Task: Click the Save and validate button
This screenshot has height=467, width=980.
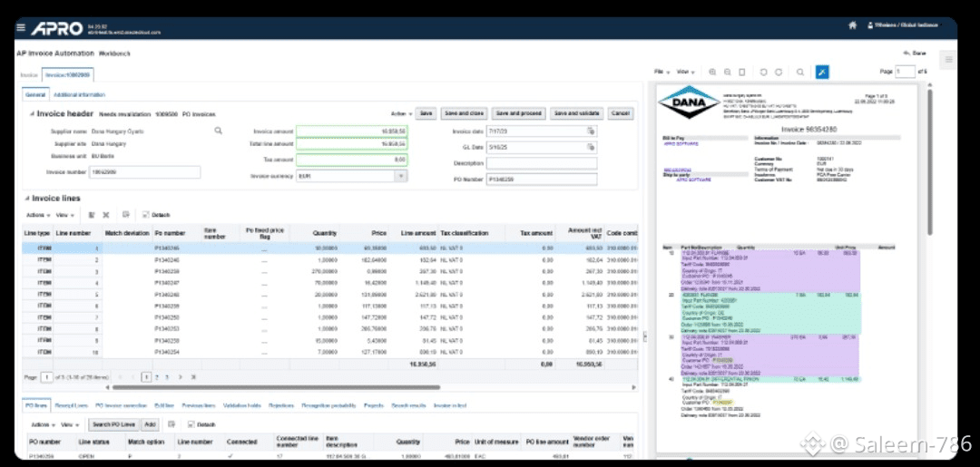Action: [x=577, y=113]
